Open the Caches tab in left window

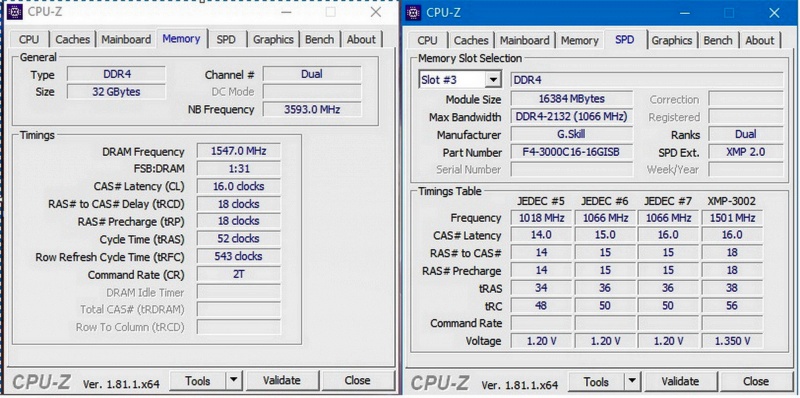73,39
